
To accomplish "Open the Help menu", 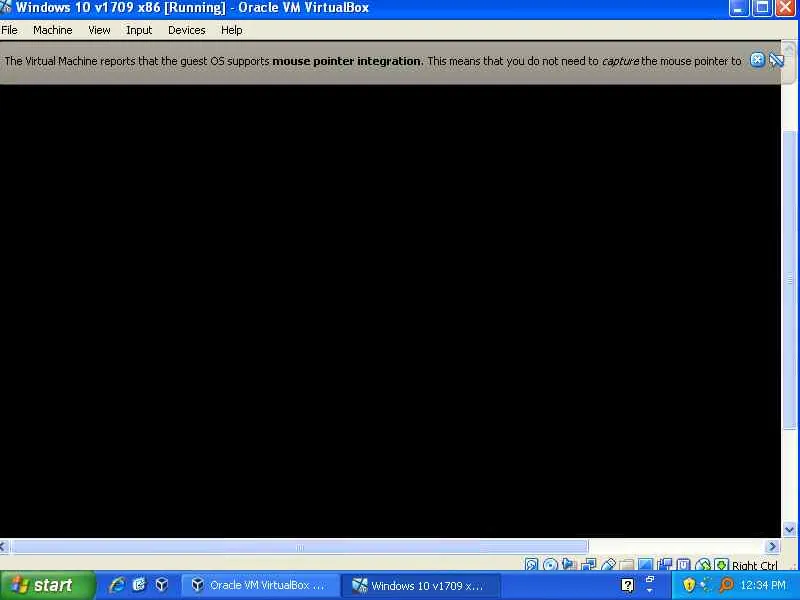I will tap(232, 30).
